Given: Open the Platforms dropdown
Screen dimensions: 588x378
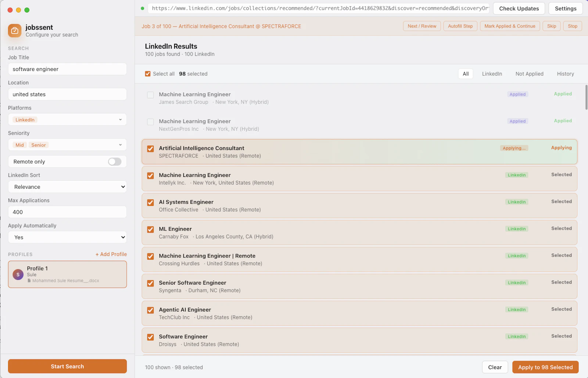Looking at the screenshot, I should point(67,120).
